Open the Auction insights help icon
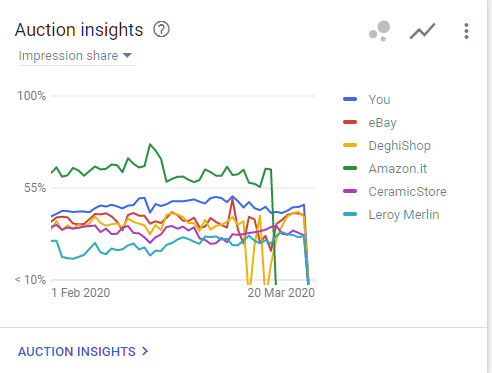Viewport: 492px width, 373px height. [x=161, y=30]
